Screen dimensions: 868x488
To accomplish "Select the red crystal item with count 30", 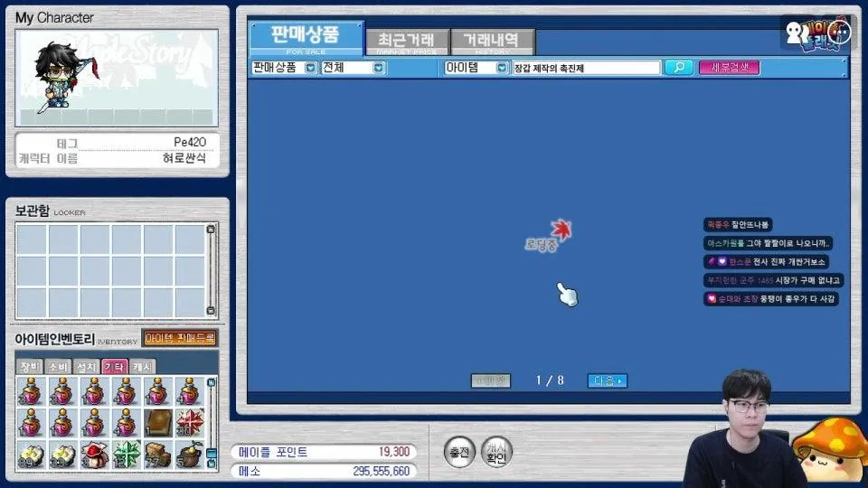I will [x=189, y=423].
